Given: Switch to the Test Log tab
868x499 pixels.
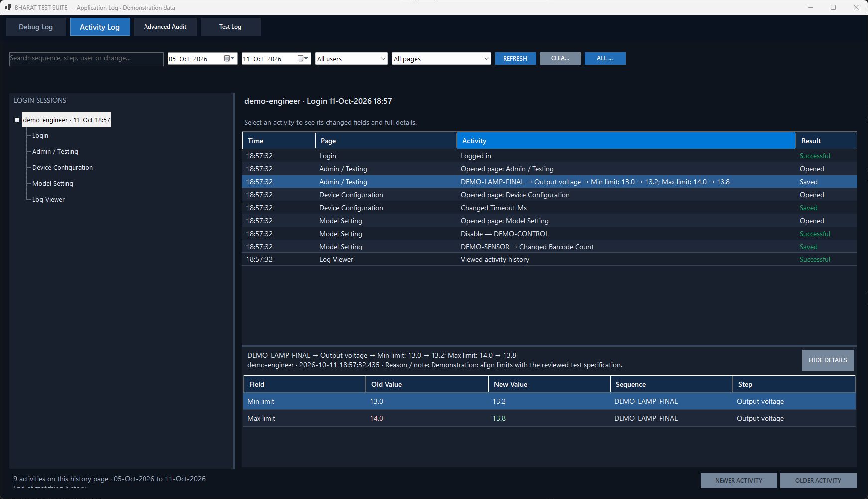Looking at the screenshot, I should pos(230,27).
